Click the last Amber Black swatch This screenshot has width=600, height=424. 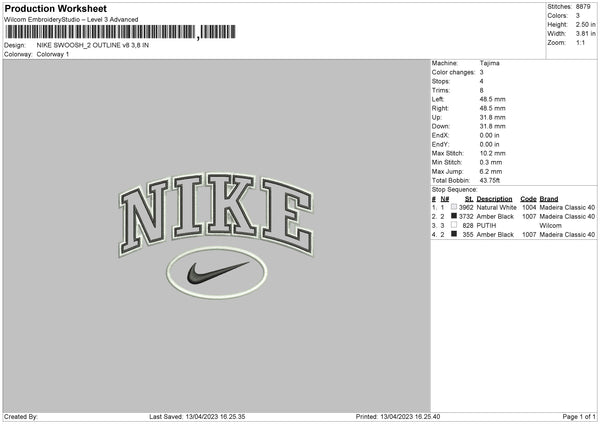[x=454, y=234]
